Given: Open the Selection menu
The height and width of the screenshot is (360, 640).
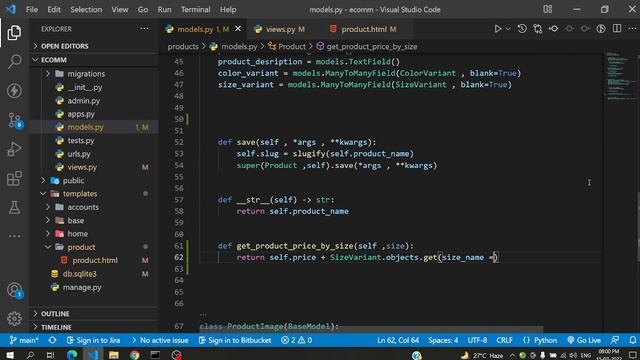Looking at the screenshot, I should click(x=86, y=9).
